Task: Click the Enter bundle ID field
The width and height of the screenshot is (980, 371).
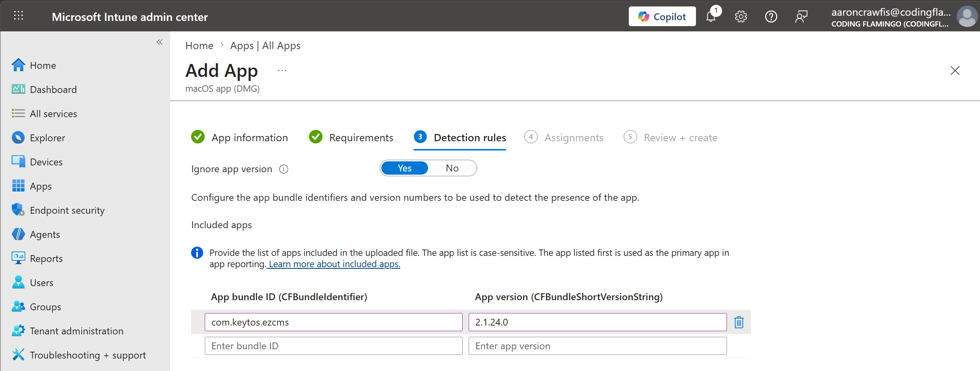Action: (x=333, y=345)
